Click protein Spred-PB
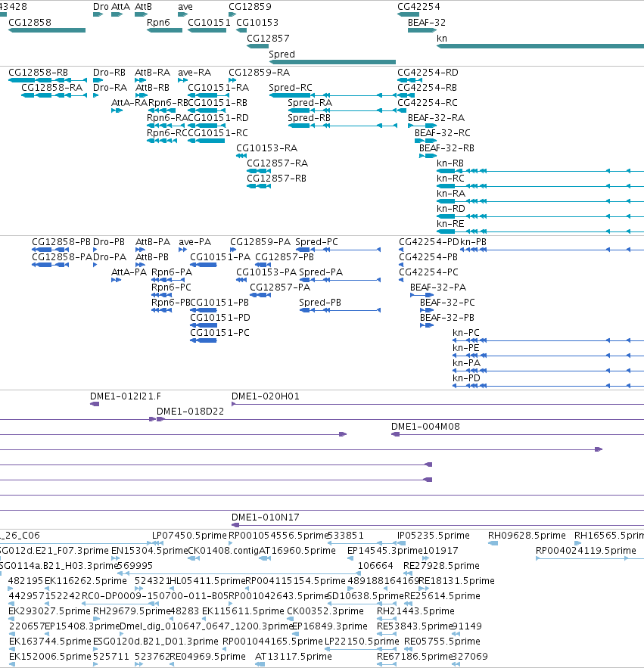Viewport: 644px width, 668px height. [x=340, y=310]
